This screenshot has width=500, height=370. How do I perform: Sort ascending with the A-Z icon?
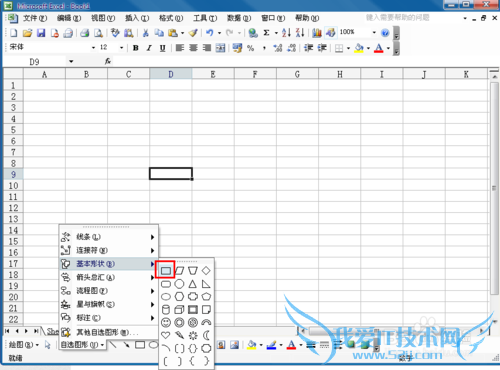tap(286, 33)
